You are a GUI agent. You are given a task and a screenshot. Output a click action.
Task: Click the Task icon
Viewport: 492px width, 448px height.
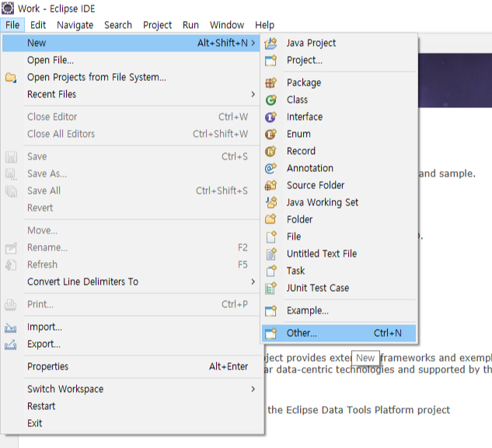270,271
